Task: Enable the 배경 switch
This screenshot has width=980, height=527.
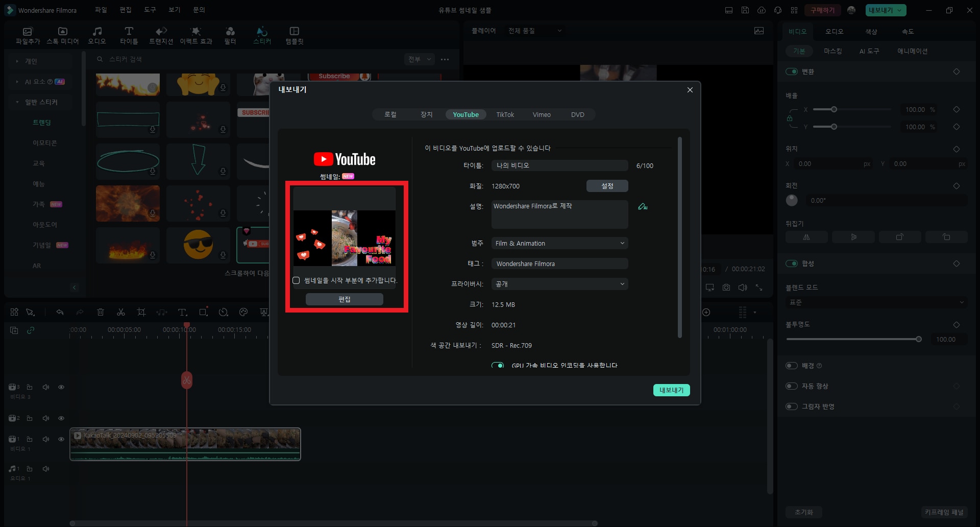Action: coord(792,366)
